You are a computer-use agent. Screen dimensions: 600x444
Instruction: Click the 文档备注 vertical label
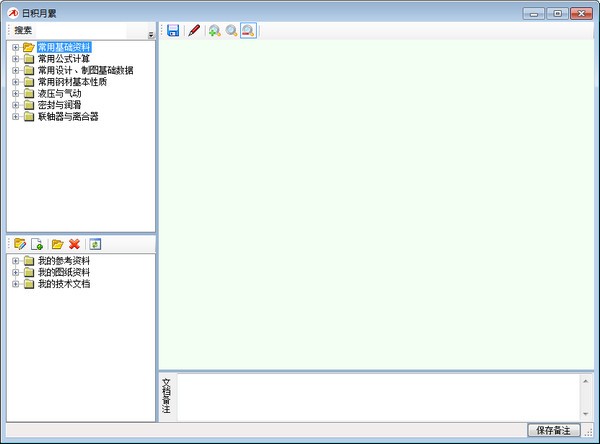click(x=166, y=396)
